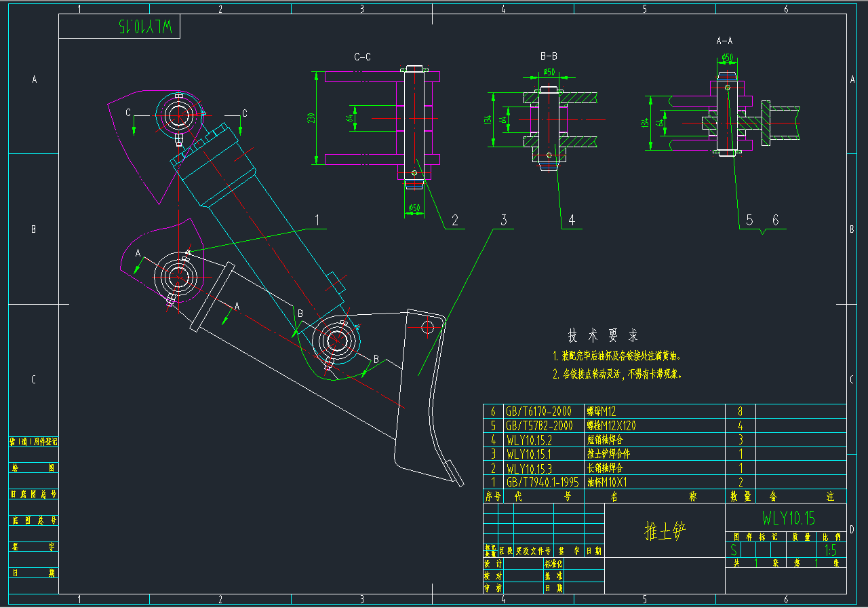Select the section label "C-C" above the view
The height and width of the screenshot is (608, 868).
point(363,57)
